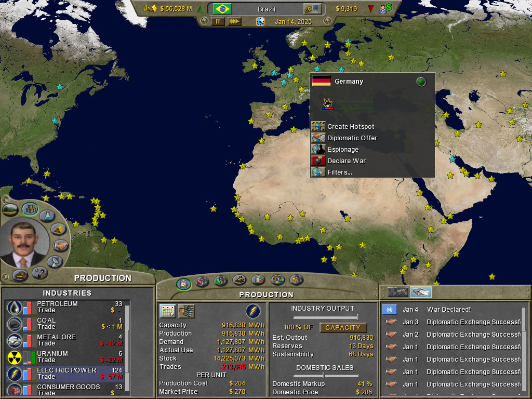The width and height of the screenshot is (532, 399).
Task: Select the research beaker icon in radial menu
Action: pos(46,216)
